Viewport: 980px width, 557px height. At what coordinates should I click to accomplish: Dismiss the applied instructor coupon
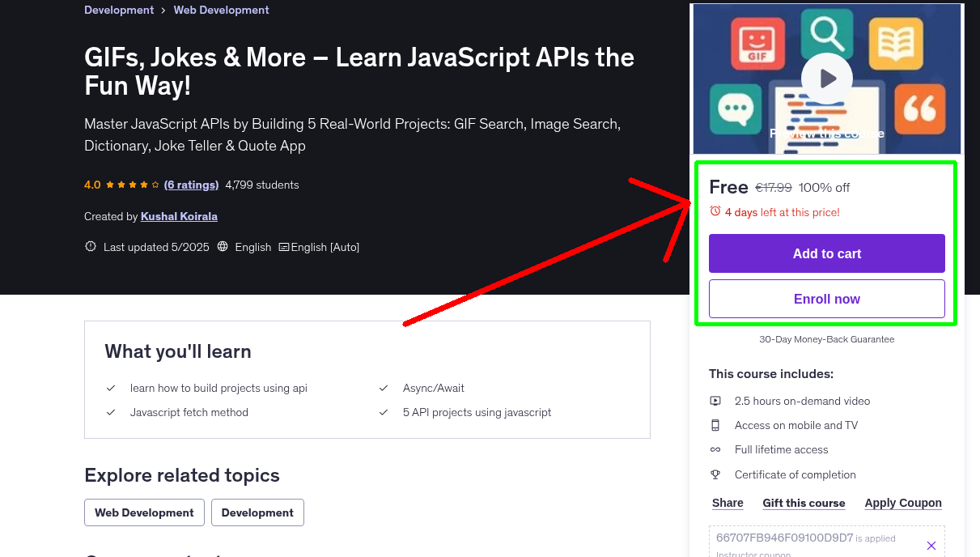coord(931,545)
